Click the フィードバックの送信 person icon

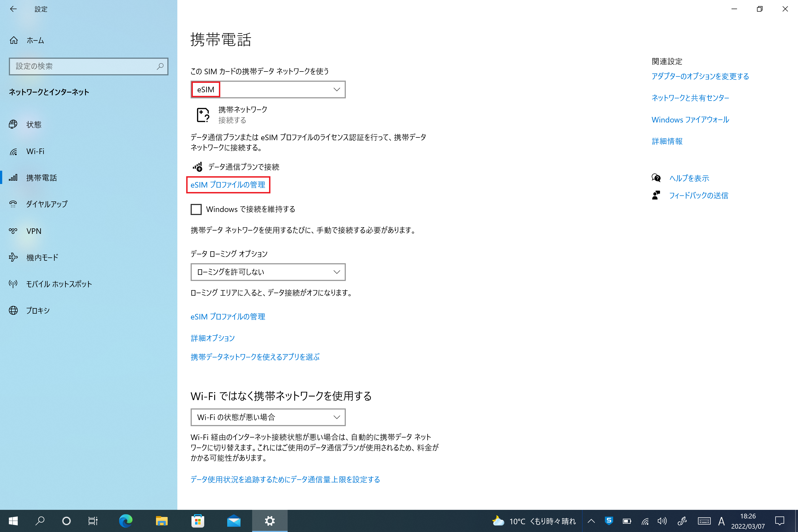(656, 195)
